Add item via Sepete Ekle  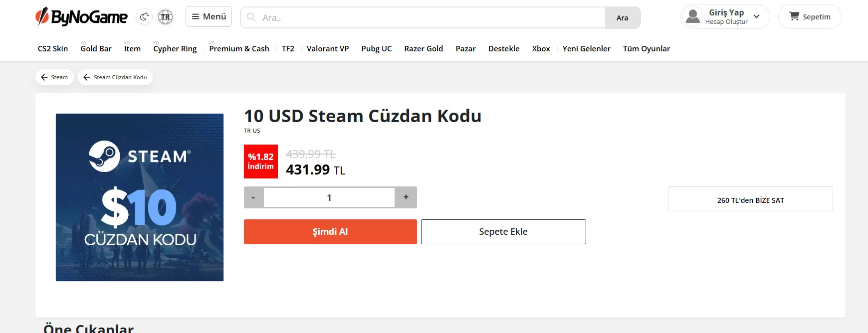point(503,232)
